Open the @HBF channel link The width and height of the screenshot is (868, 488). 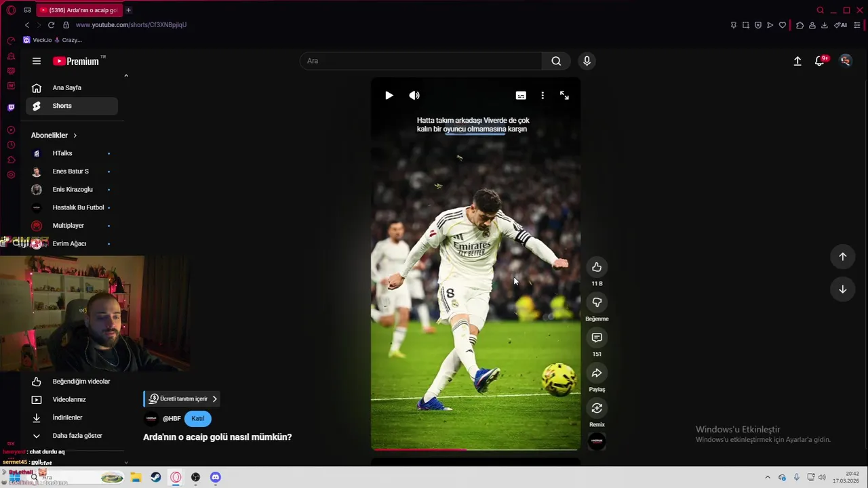tap(172, 419)
